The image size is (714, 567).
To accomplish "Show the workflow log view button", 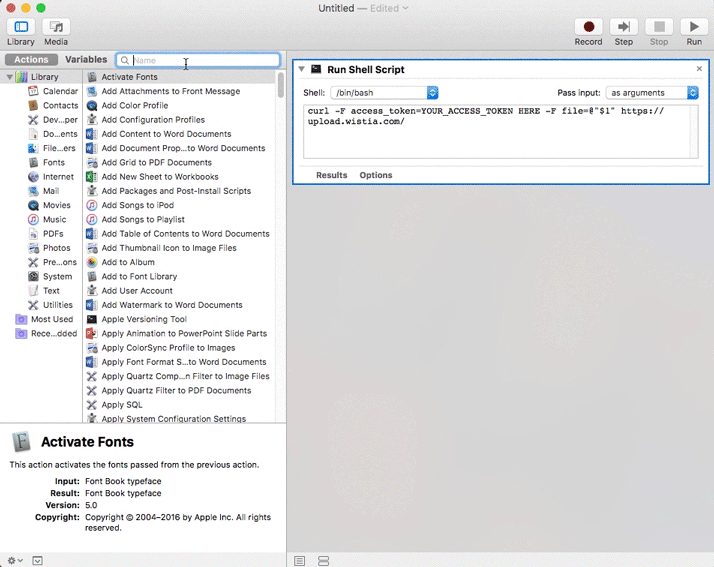I will click(299, 561).
